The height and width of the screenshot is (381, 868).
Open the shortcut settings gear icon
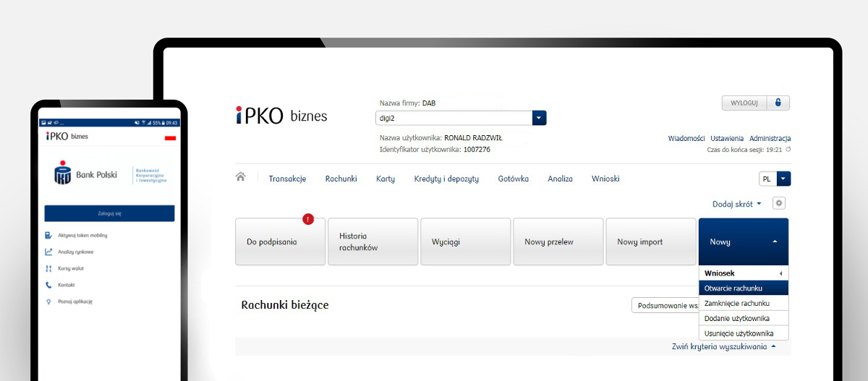(779, 203)
